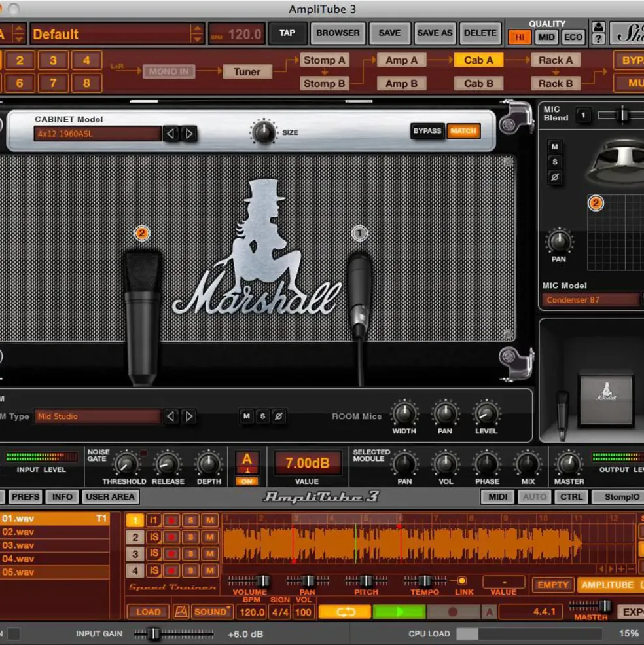Select next cabinet model arrow
644x645 pixels.
point(189,134)
